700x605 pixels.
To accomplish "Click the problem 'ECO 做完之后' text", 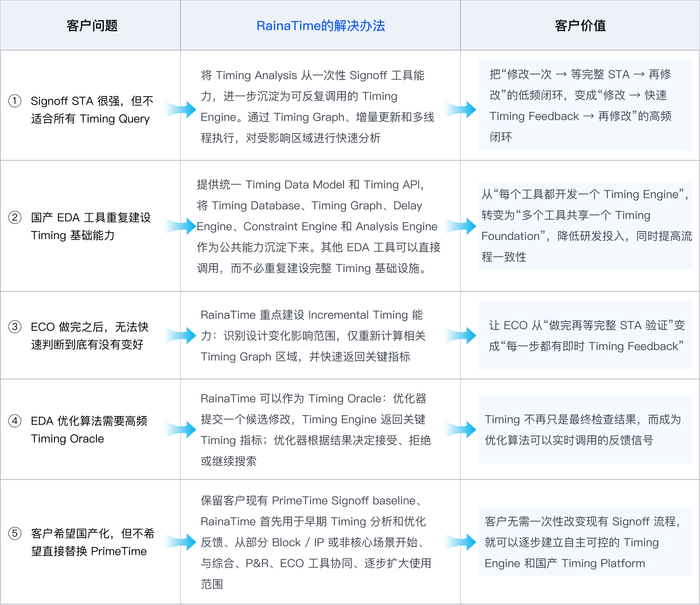I will point(90,336).
